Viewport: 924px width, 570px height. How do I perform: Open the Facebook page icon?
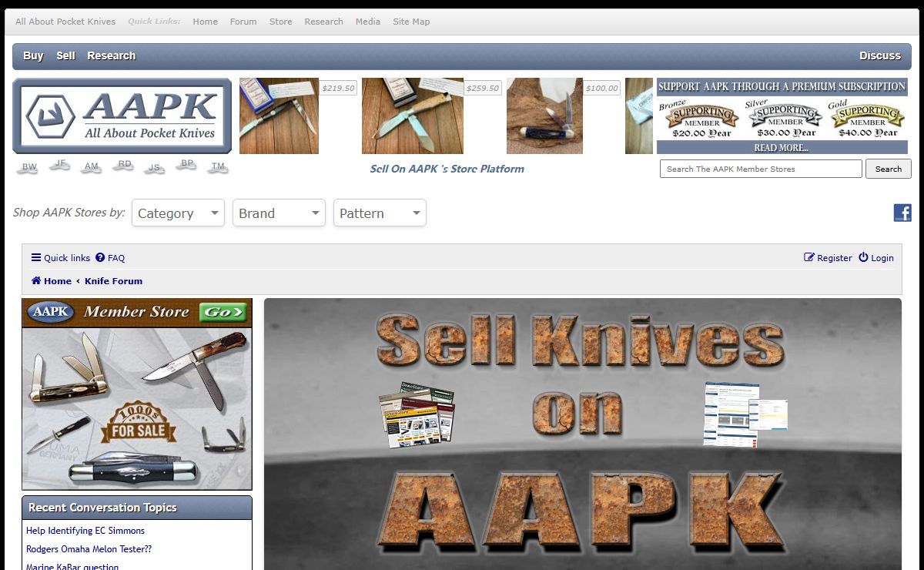coord(902,213)
